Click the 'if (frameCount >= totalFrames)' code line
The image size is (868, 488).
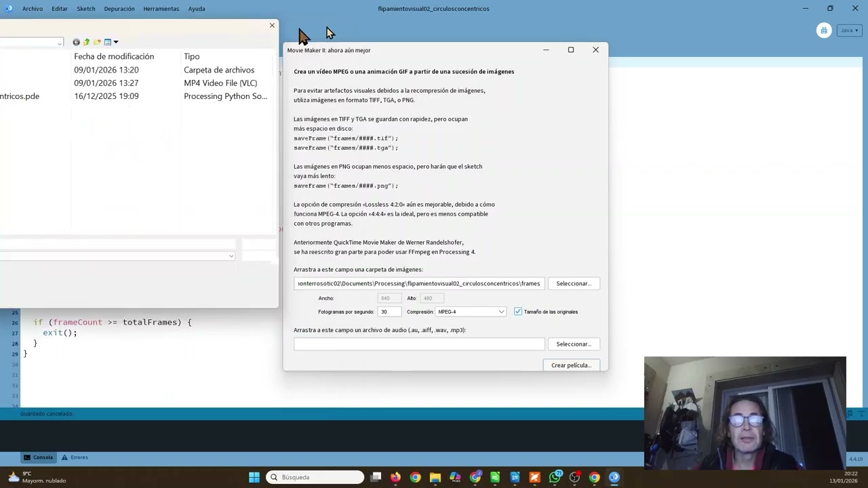[113, 323]
